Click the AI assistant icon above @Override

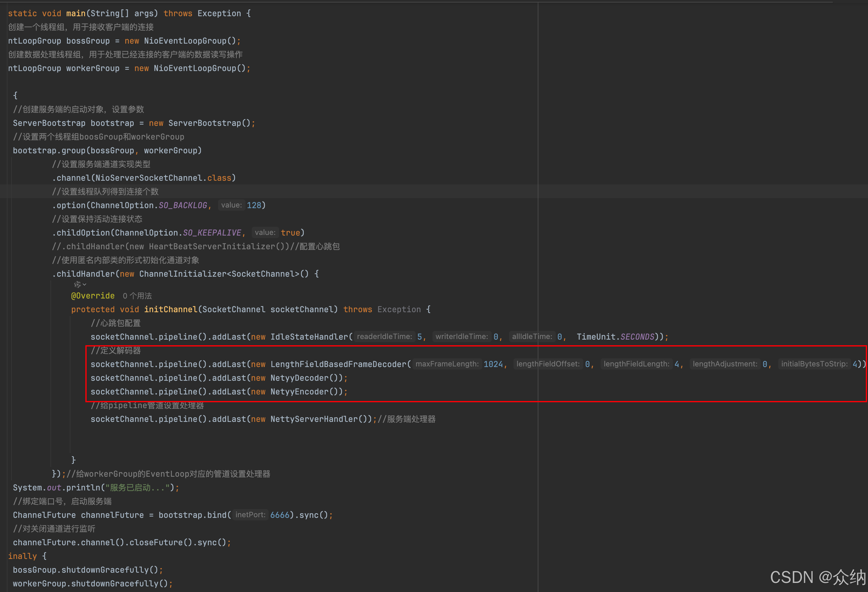coord(77,284)
